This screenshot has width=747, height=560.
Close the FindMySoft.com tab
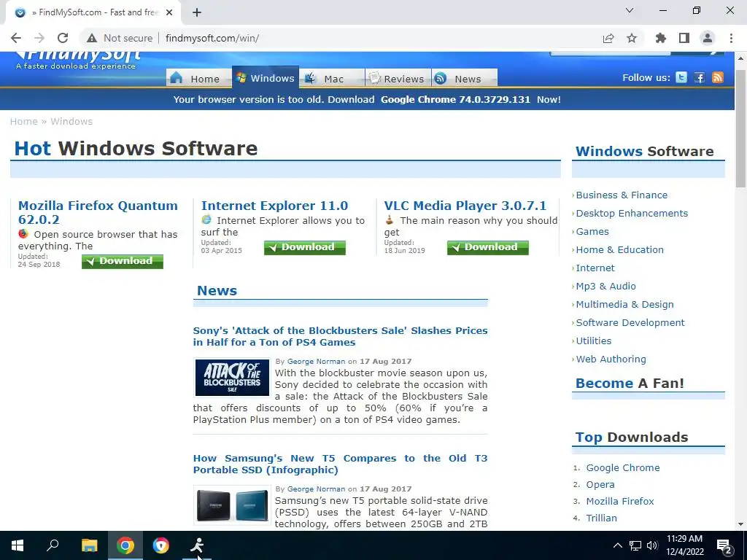(x=169, y=12)
